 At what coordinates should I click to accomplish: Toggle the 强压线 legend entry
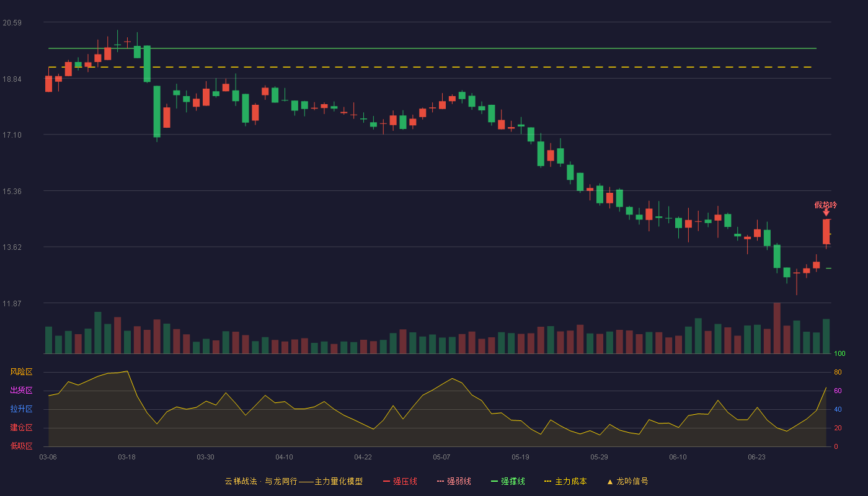tap(400, 481)
